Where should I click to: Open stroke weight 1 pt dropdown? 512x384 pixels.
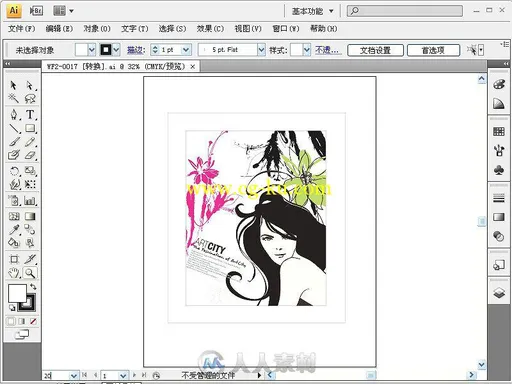(x=186, y=50)
